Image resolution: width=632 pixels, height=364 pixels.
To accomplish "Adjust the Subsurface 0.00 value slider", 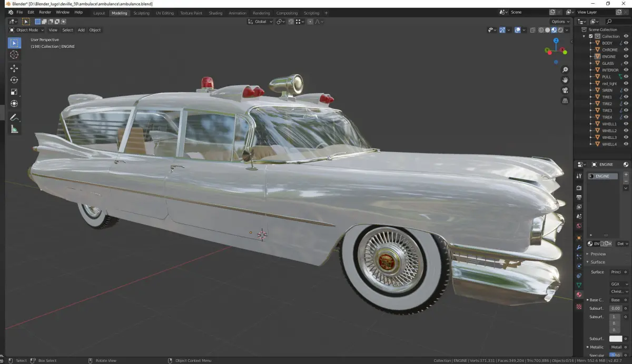I will [615, 308].
